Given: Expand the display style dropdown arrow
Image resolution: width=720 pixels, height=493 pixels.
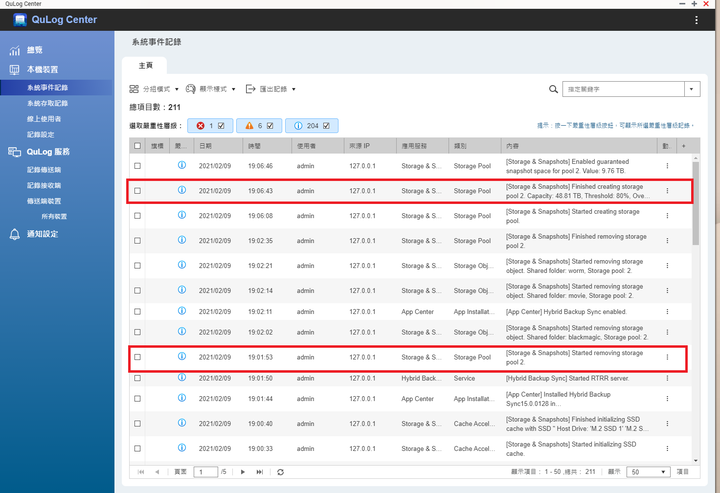Looking at the screenshot, I should point(234,90).
